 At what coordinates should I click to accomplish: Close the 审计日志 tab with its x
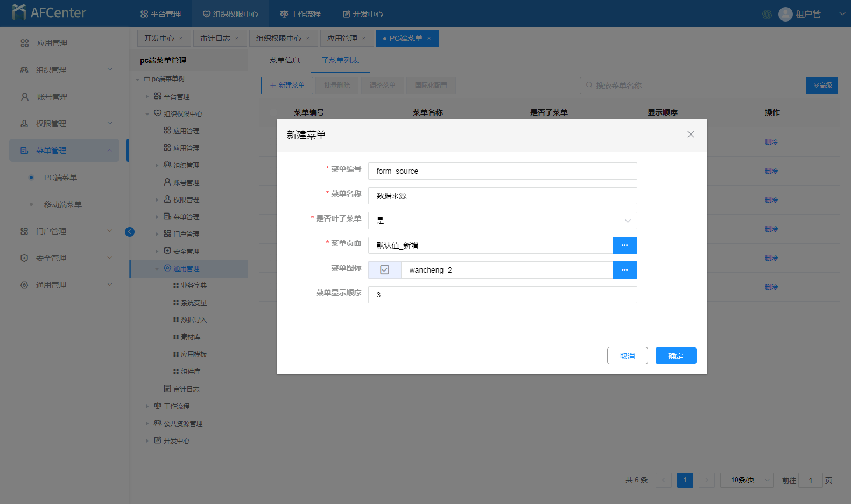237,38
